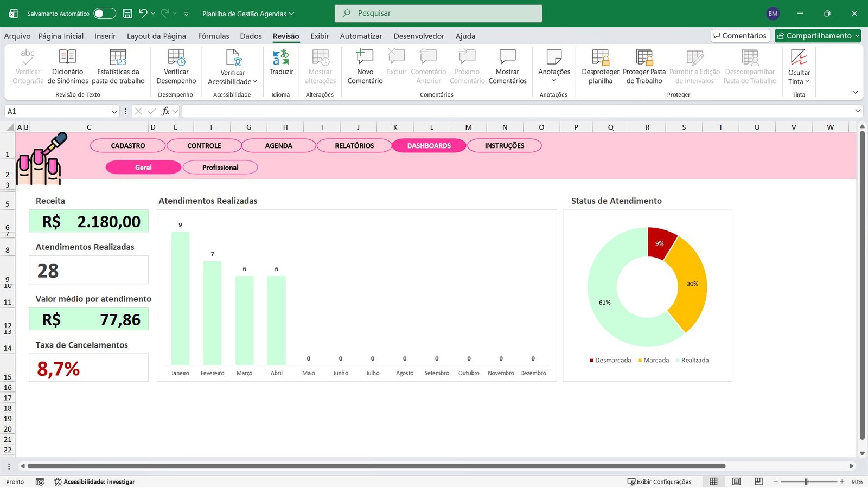The image size is (868, 488).
Task: Open the Profissional dashboard view
Action: (x=220, y=167)
